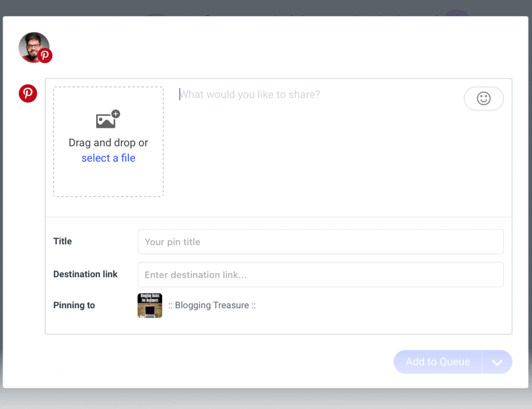This screenshot has width=532, height=409.
Task: Open the Add to Queue scheduling options dropdown
Action: pos(497,362)
